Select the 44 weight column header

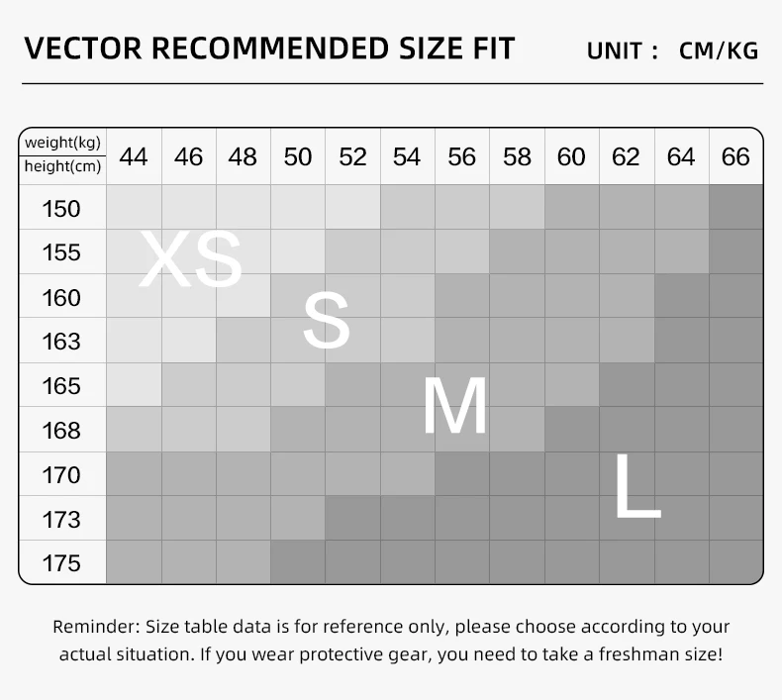click(134, 156)
